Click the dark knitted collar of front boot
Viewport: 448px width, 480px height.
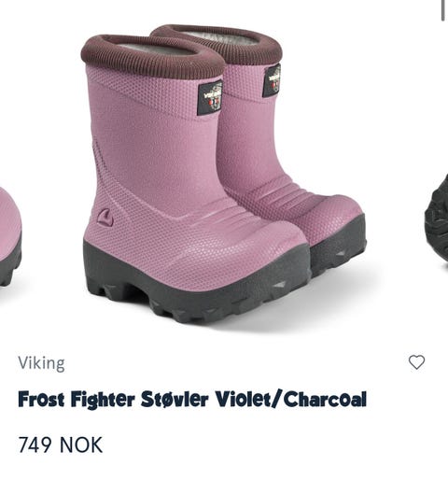[152, 58]
